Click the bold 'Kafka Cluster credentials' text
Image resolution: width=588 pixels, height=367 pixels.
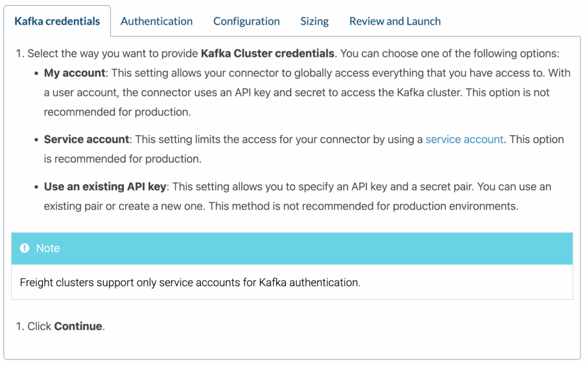(x=268, y=53)
